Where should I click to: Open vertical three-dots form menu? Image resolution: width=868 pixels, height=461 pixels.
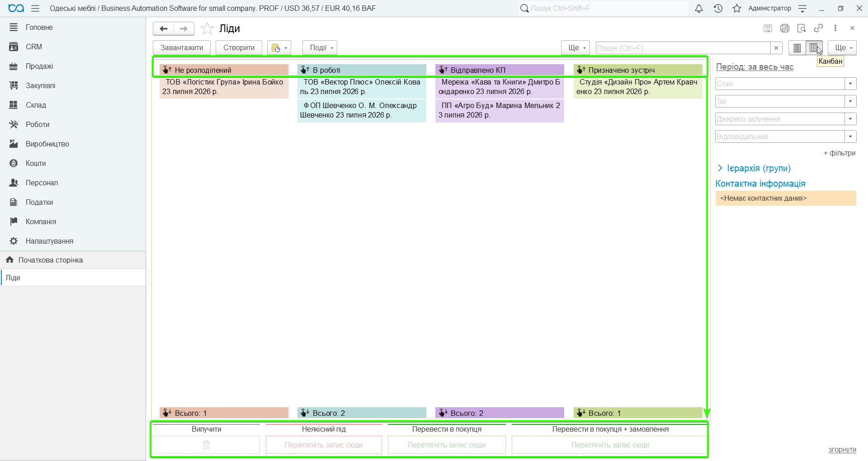tap(835, 28)
